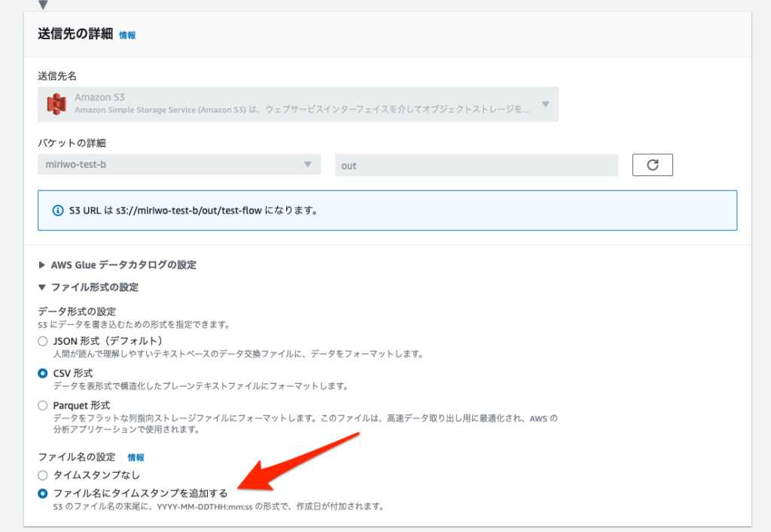Click the black disclosure triangle at the top

click(x=41, y=6)
